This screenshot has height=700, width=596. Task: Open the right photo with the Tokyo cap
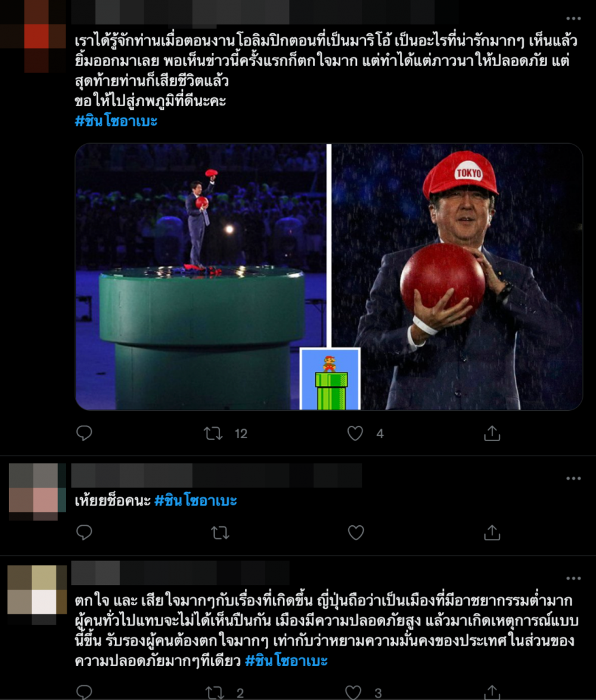pos(457,276)
